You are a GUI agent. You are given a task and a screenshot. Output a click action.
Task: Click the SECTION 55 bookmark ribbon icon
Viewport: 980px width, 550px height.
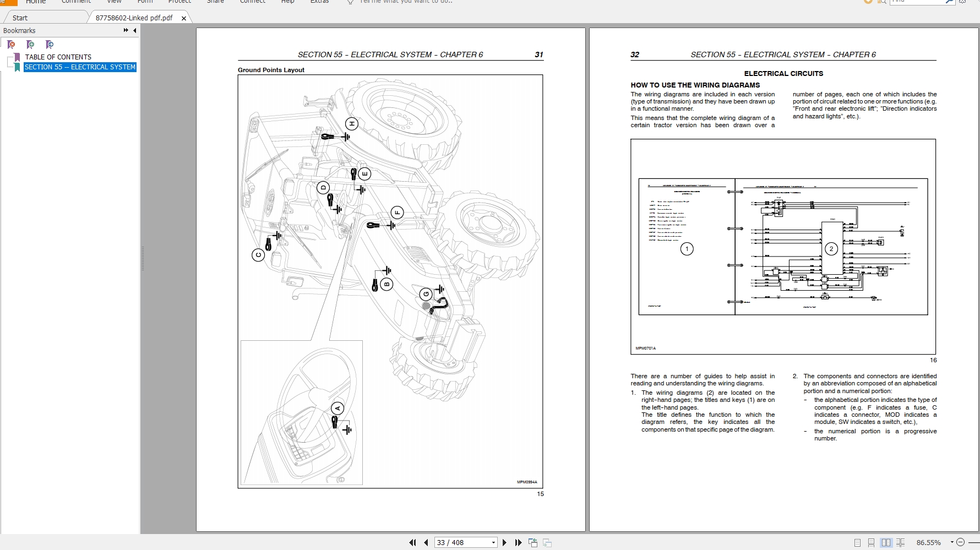17,67
